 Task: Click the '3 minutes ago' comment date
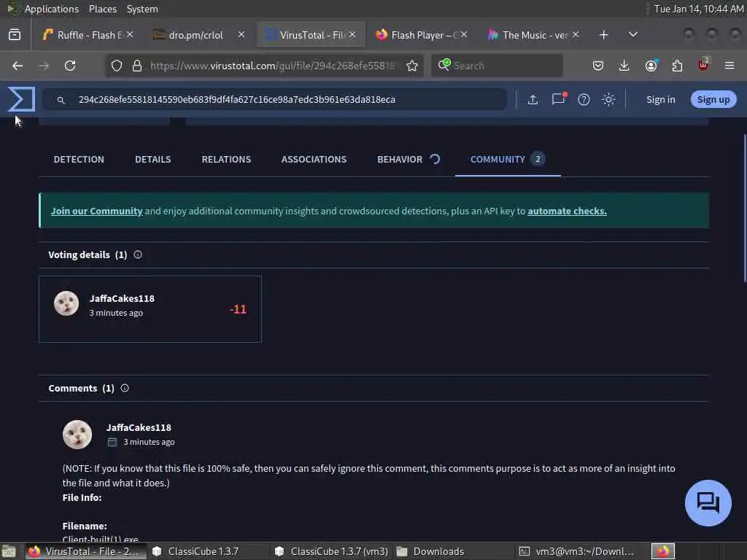149,442
